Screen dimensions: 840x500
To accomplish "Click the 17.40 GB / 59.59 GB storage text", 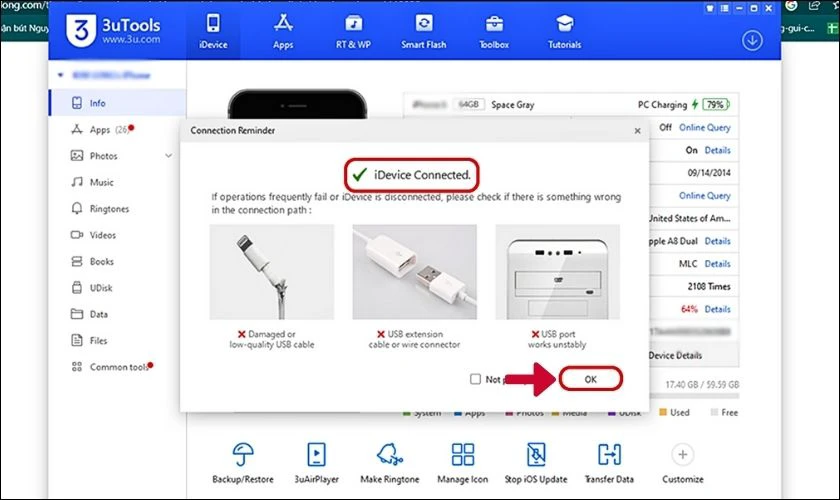I will pos(702,384).
